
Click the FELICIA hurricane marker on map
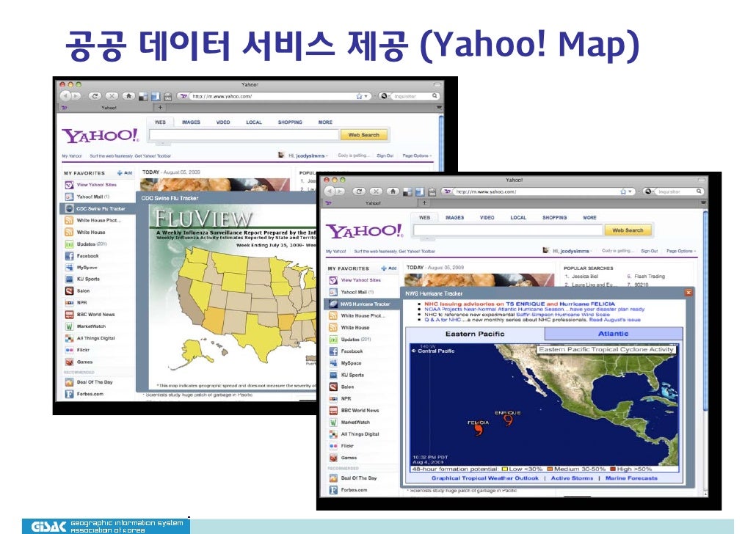point(479,428)
